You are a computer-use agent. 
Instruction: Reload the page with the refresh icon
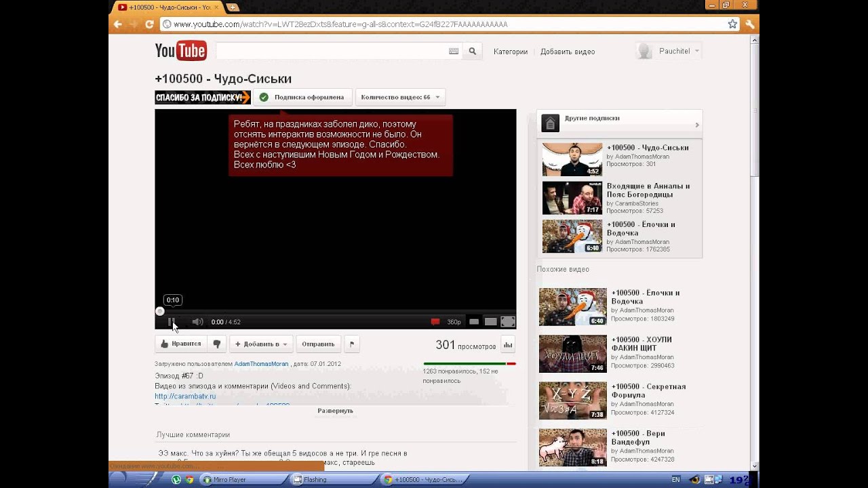click(x=149, y=24)
